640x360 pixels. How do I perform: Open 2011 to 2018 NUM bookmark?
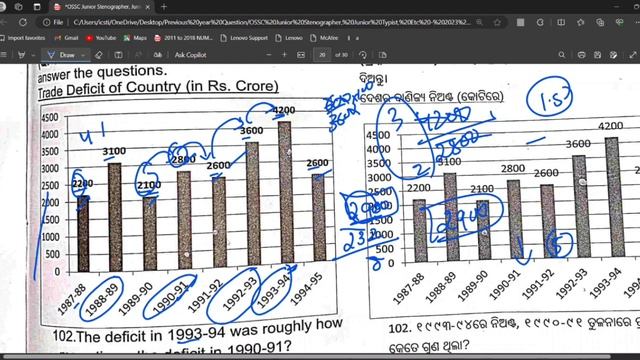click(184, 38)
